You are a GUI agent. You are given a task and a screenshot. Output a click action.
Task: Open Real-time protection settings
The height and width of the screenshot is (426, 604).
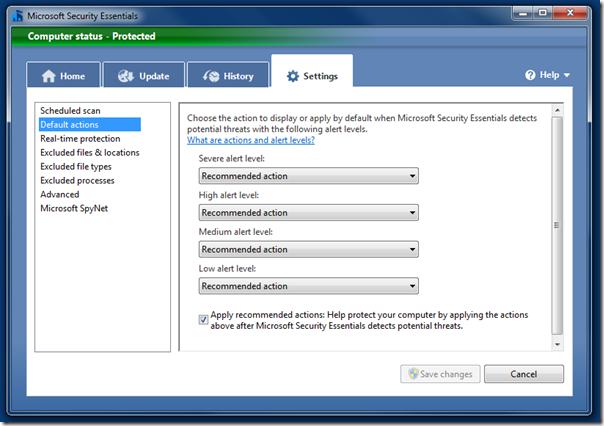pos(80,139)
